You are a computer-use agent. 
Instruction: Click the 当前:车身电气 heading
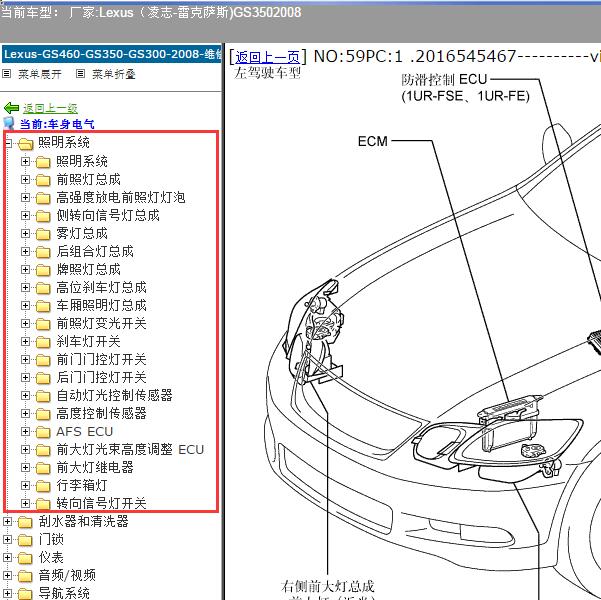(57, 124)
